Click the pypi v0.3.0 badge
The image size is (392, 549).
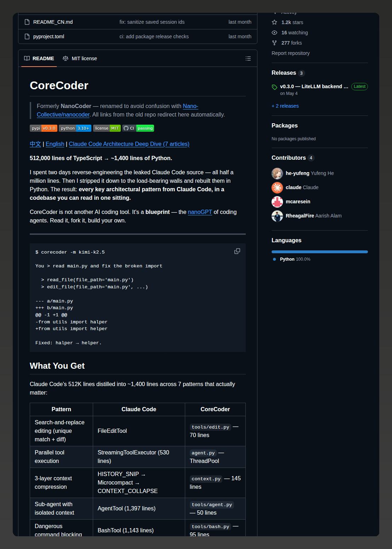(x=44, y=128)
